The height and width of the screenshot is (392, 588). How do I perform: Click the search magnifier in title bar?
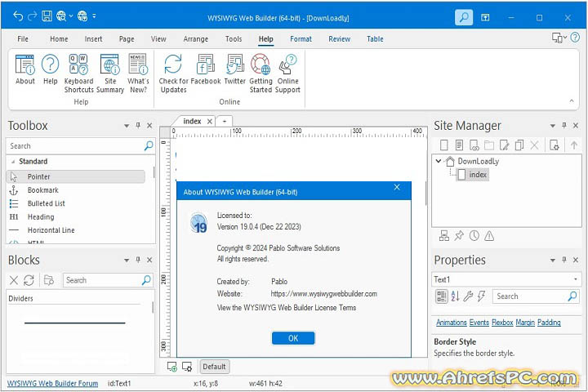(x=464, y=17)
